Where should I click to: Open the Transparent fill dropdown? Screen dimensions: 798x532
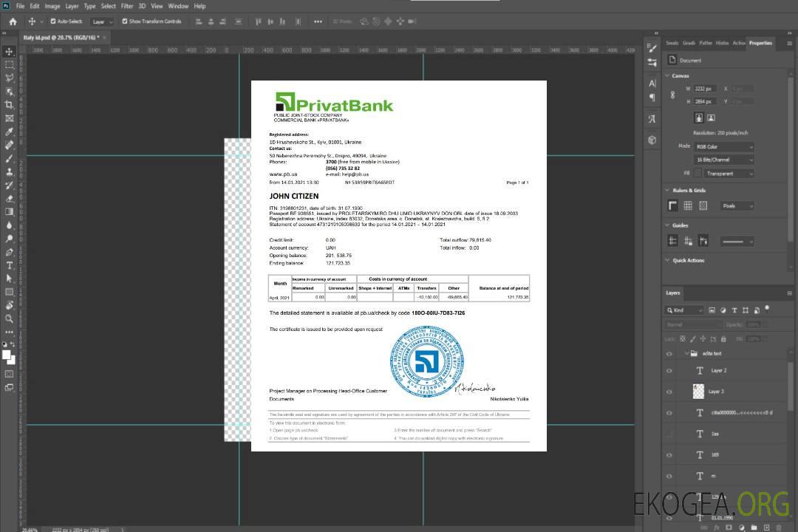tap(729, 174)
